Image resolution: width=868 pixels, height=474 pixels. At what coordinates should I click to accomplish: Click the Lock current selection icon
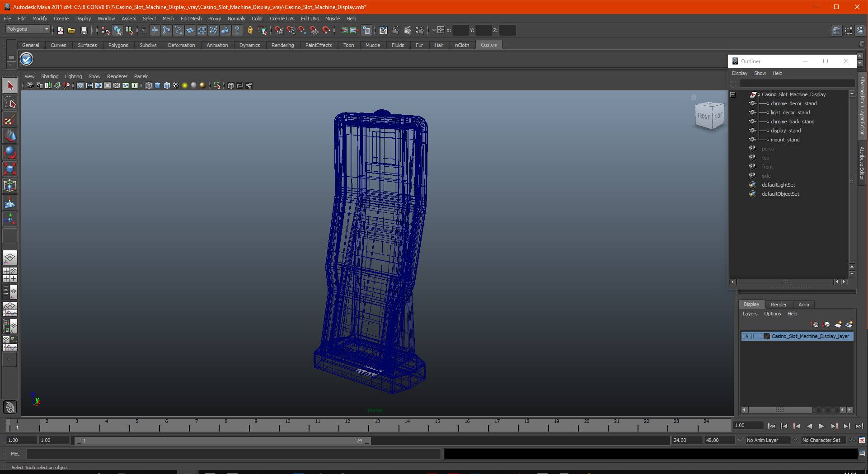pyautogui.click(x=250, y=30)
